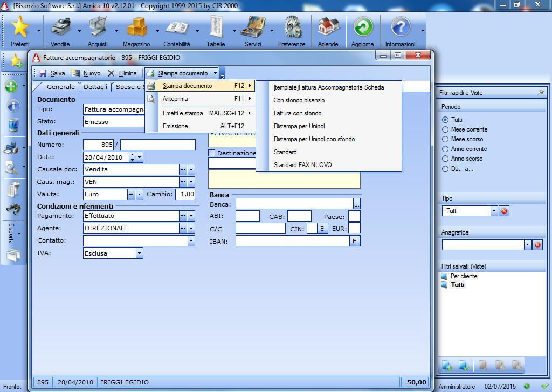The height and width of the screenshot is (392, 552).
Task: Click the Elimina button label
Action: [x=128, y=73]
